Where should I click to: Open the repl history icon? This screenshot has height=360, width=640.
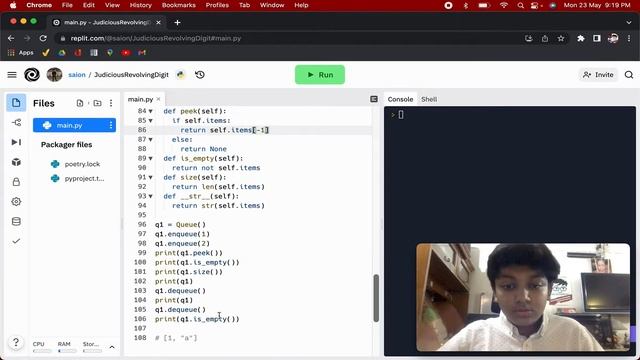pyautogui.click(x=200, y=75)
